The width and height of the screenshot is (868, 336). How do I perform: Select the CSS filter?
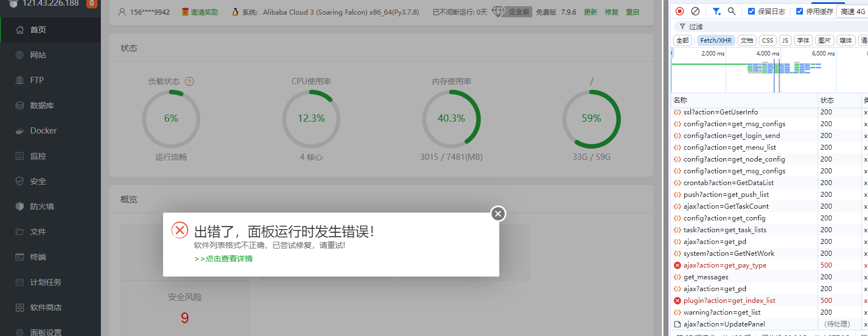(x=768, y=40)
